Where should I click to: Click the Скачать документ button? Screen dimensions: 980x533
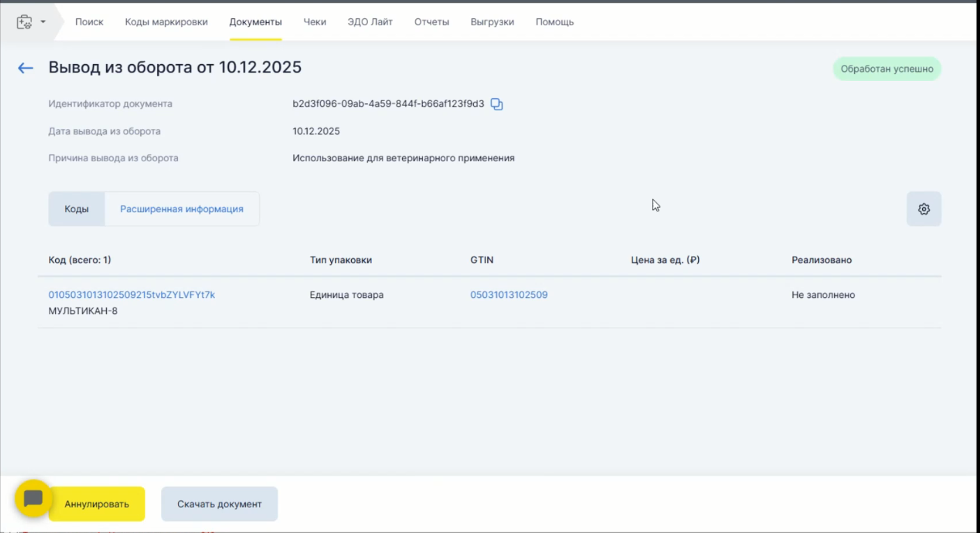coord(219,504)
